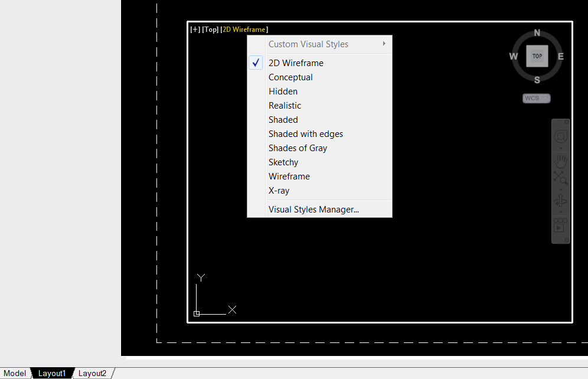Click the N compass direction on ViewCube

537,33
